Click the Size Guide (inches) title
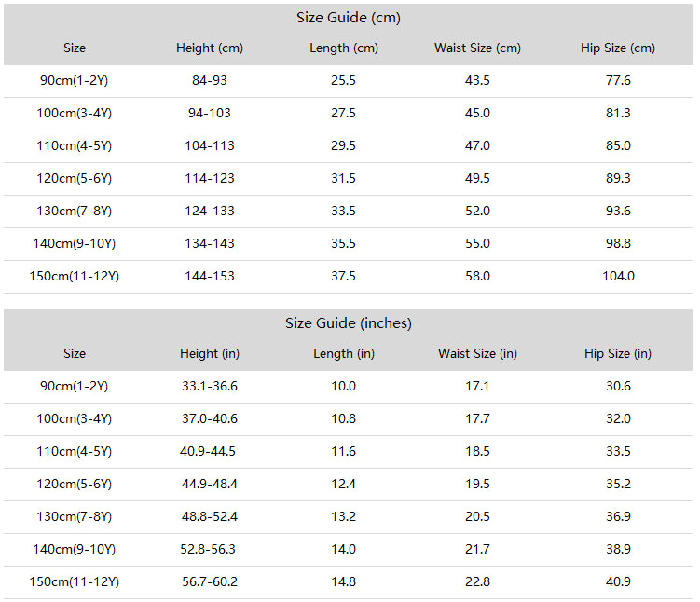Screen dimensions: 700x602 tap(349, 323)
